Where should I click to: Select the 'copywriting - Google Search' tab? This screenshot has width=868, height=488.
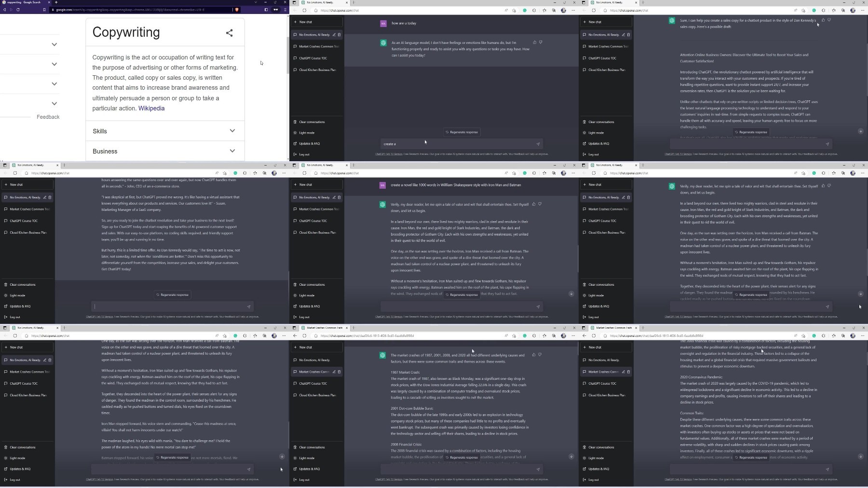pyautogui.click(x=26, y=2)
